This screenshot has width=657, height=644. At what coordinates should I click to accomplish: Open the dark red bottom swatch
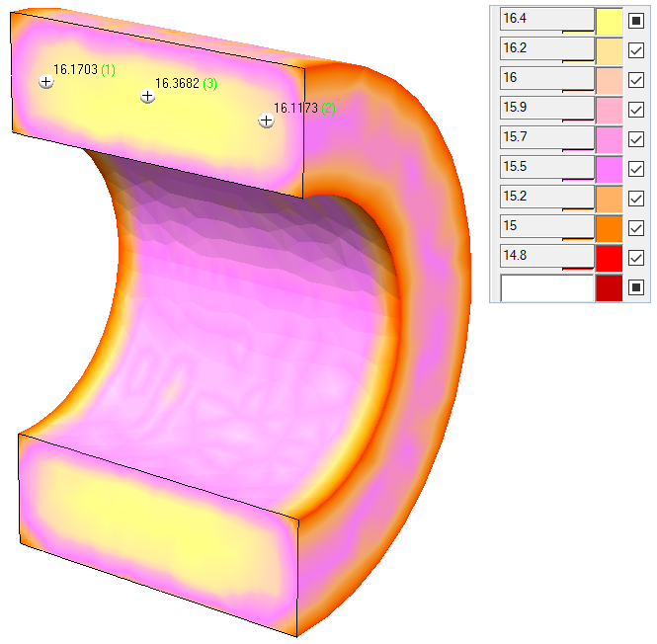click(x=610, y=287)
